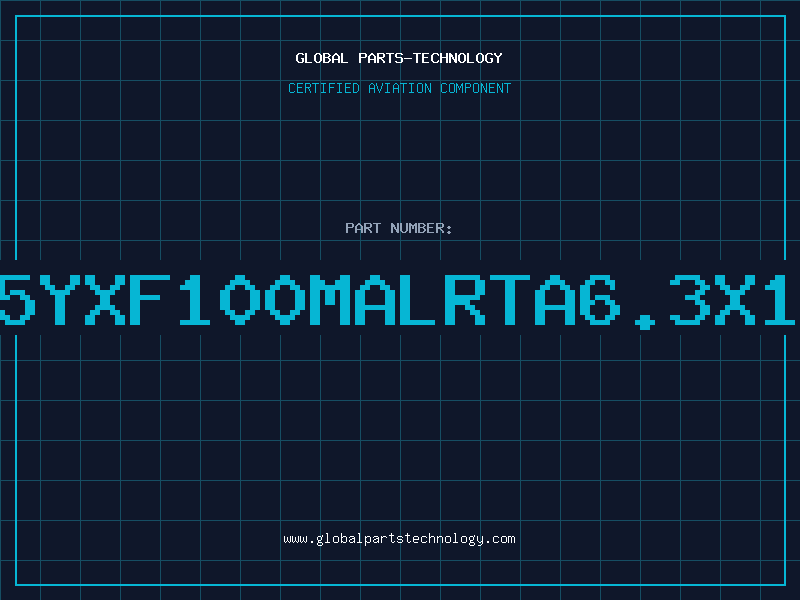Click the NUMBER: label text
This screenshot has width=800, height=600.
pyautogui.click(x=421, y=228)
